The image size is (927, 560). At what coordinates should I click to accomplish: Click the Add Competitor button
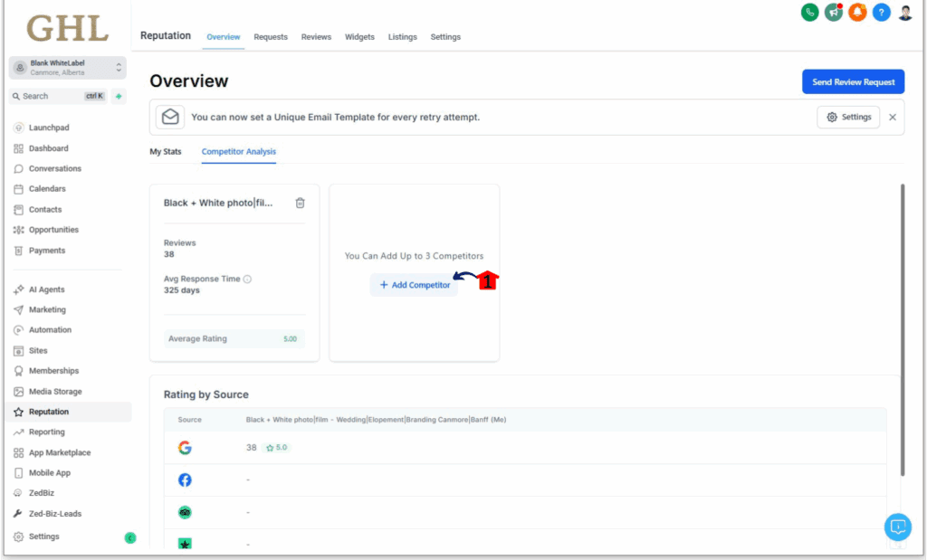(414, 285)
